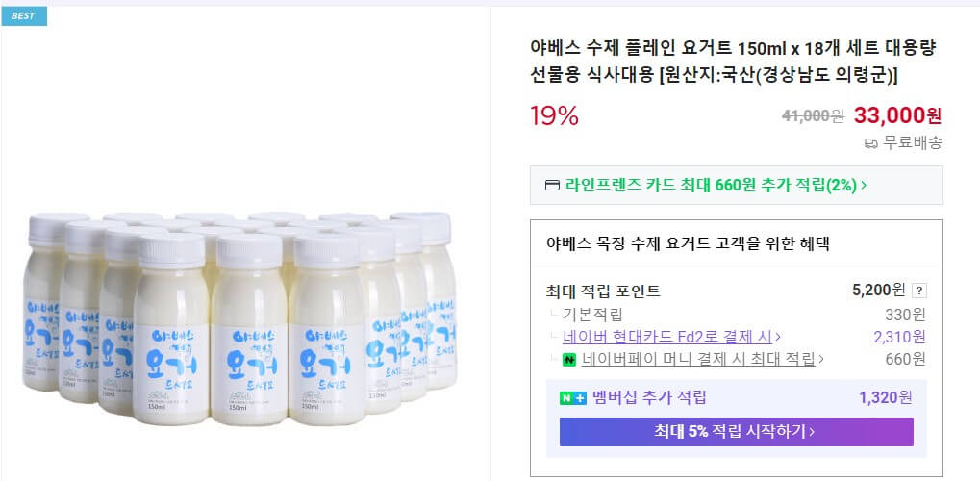Click the 야베스 목장 수제 요거트 혜택 heading

(x=687, y=243)
